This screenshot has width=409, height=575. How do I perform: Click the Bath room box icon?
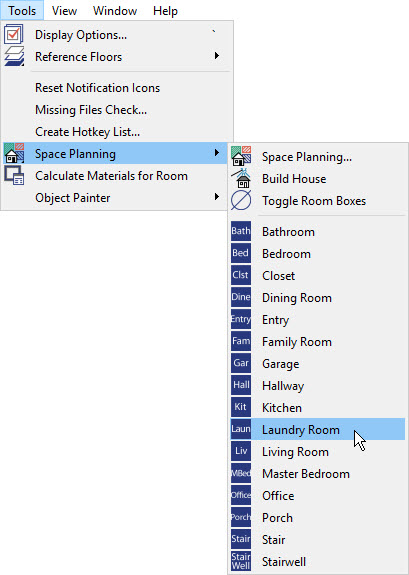point(241,231)
